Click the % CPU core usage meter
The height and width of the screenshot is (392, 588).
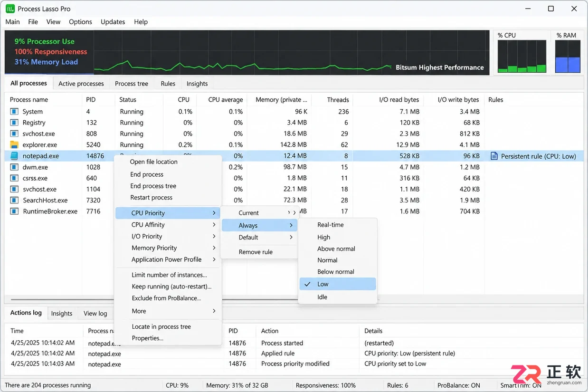point(522,56)
